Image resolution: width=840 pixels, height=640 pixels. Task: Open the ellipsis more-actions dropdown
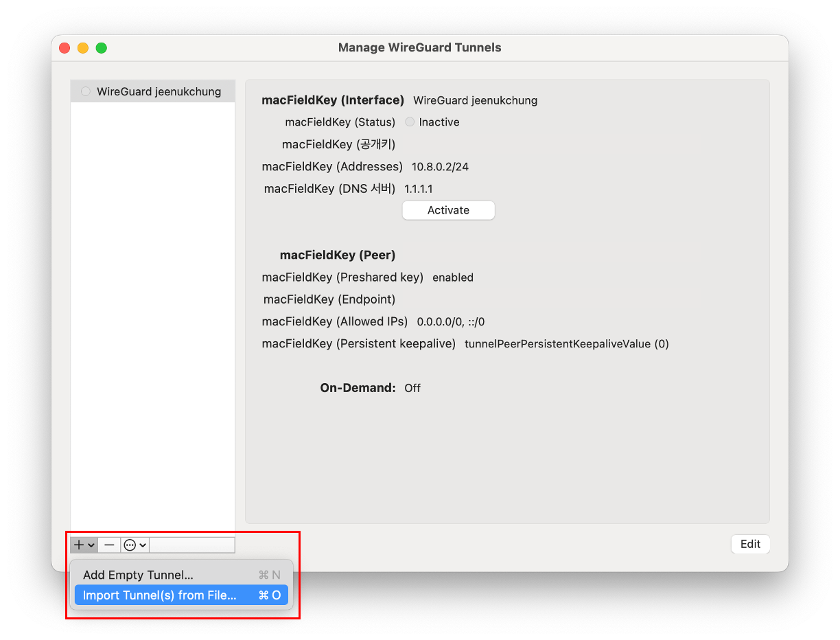pyautogui.click(x=135, y=545)
